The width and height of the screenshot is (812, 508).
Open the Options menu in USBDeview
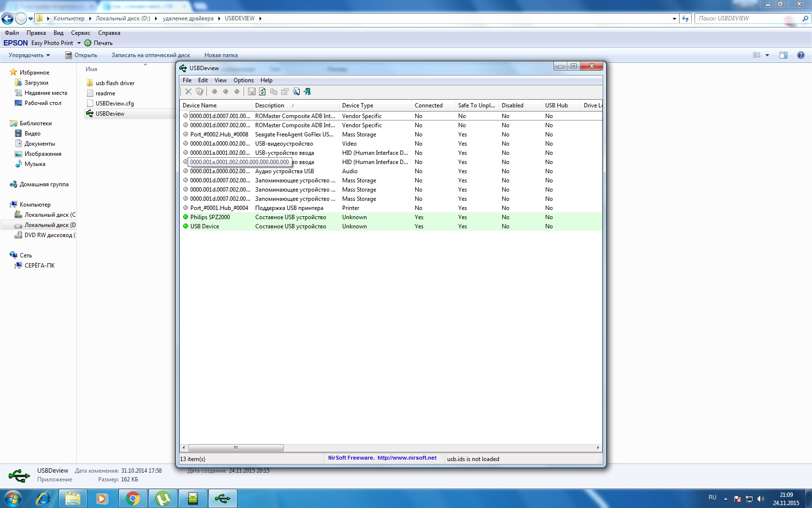pyautogui.click(x=243, y=80)
